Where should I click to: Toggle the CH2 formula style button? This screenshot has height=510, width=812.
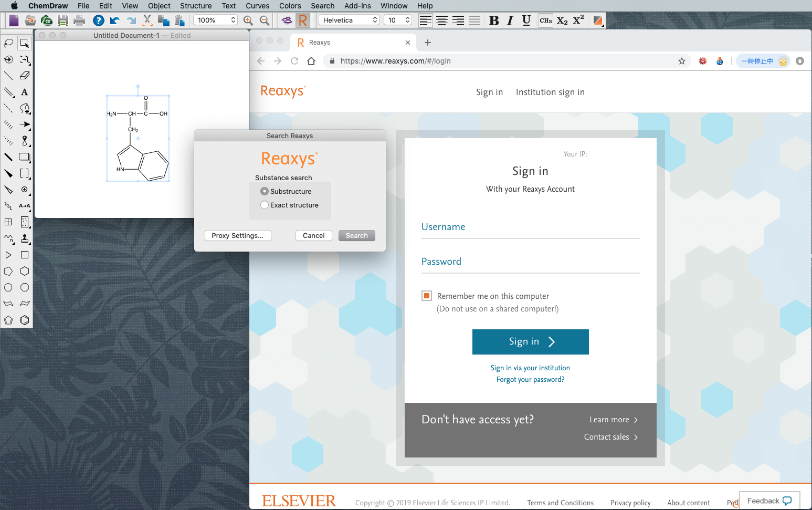[x=546, y=20]
